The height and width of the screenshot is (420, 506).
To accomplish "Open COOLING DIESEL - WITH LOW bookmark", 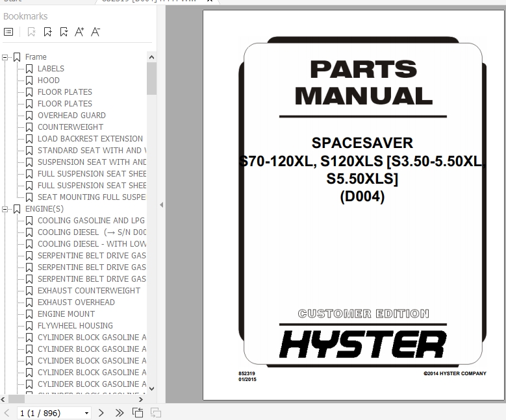I will 92,244.
